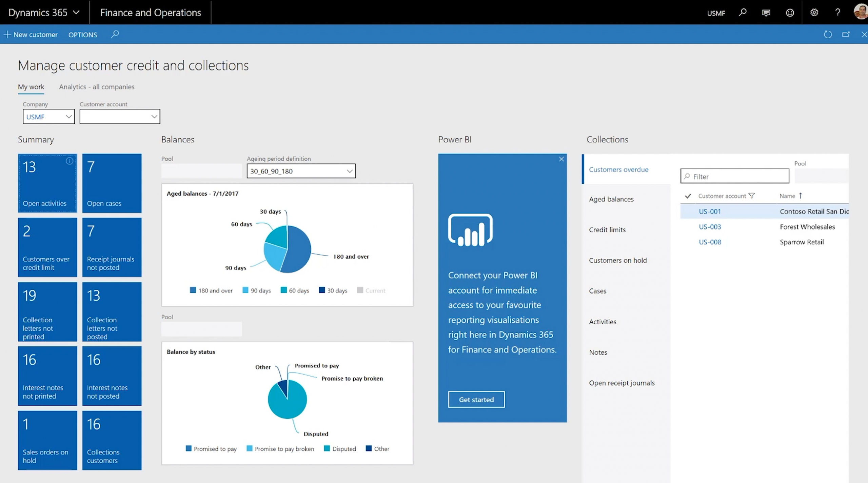Open Collection letters not posted tile
The height and width of the screenshot is (483, 868).
[x=112, y=312]
